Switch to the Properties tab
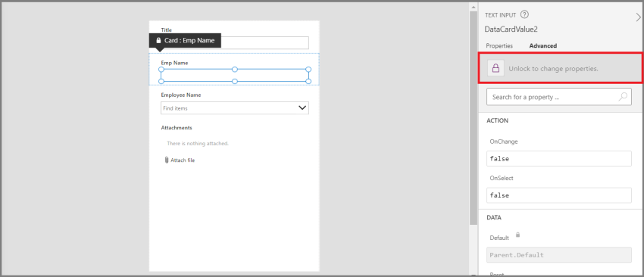Image resolution: width=644 pixels, height=277 pixels. point(499,46)
